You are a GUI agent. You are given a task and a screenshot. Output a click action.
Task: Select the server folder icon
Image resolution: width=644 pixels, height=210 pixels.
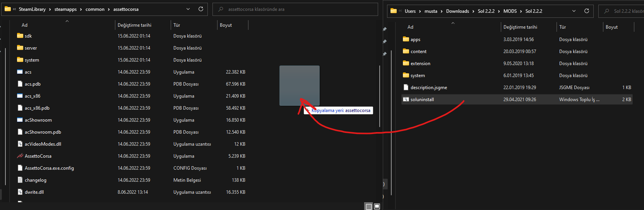click(x=20, y=48)
